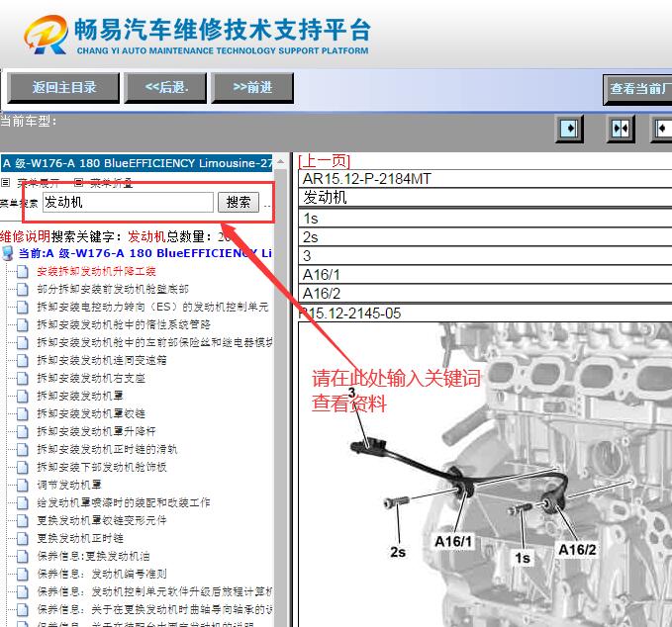Click 查看当前 button at top right
The height and width of the screenshot is (627, 672).
click(637, 90)
